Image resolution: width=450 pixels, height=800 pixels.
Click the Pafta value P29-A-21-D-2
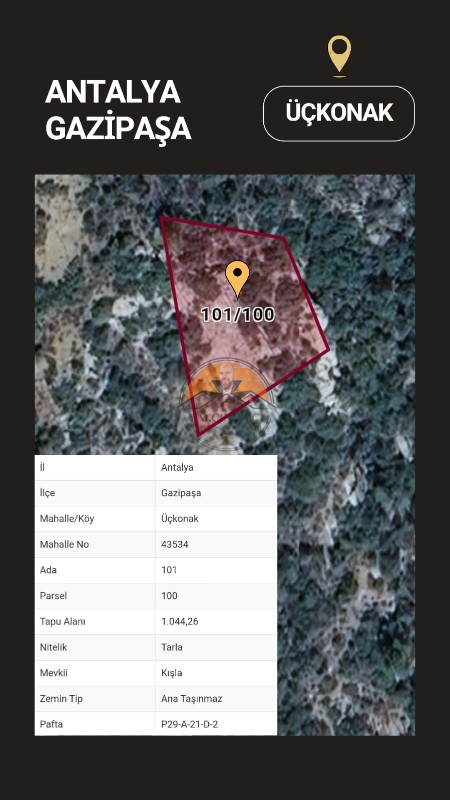point(189,724)
